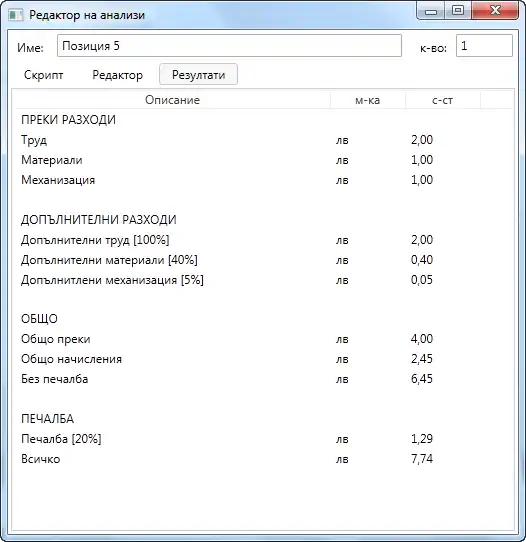Click the 7,74 total value
Screen dimensions: 526x542
coord(422,459)
